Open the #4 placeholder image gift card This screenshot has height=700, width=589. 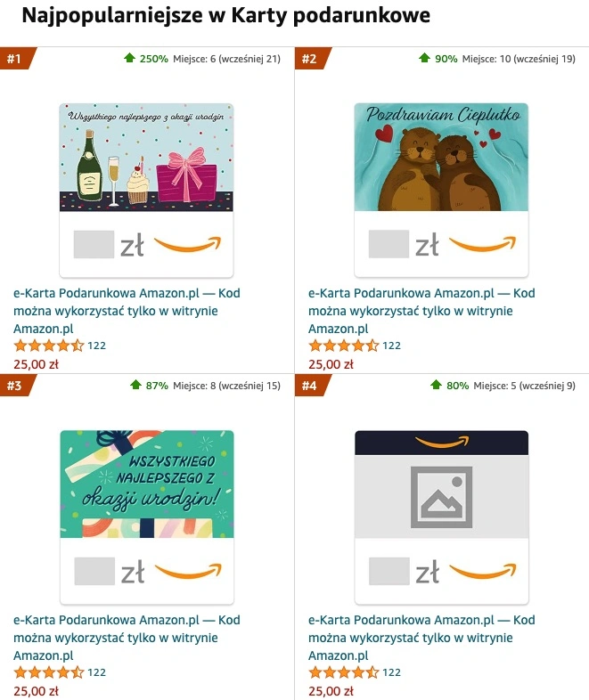(442, 517)
